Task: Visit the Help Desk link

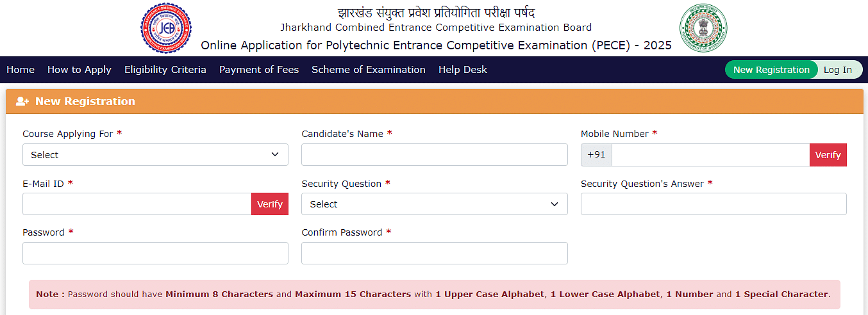Action: (x=463, y=70)
